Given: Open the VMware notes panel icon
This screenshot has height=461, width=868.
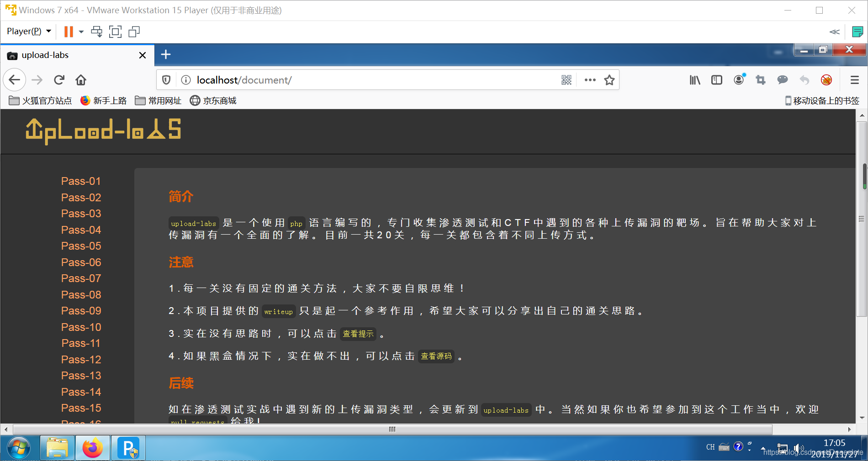Looking at the screenshot, I should [857, 31].
